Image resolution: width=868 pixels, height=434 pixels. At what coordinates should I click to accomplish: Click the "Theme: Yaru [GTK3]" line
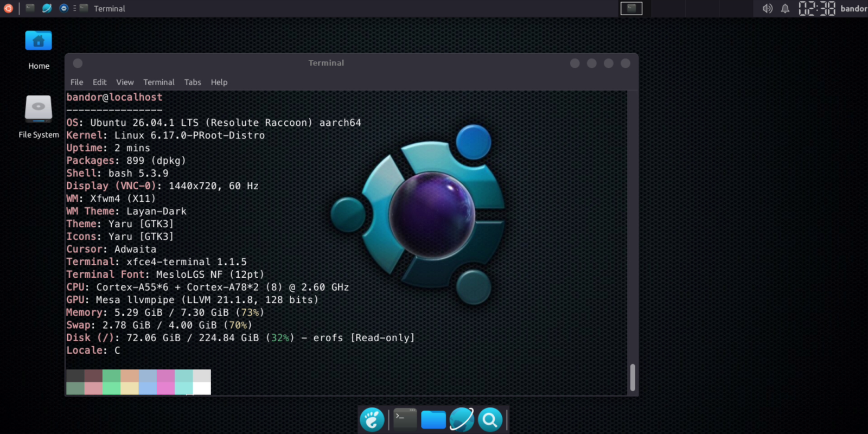[120, 224]
